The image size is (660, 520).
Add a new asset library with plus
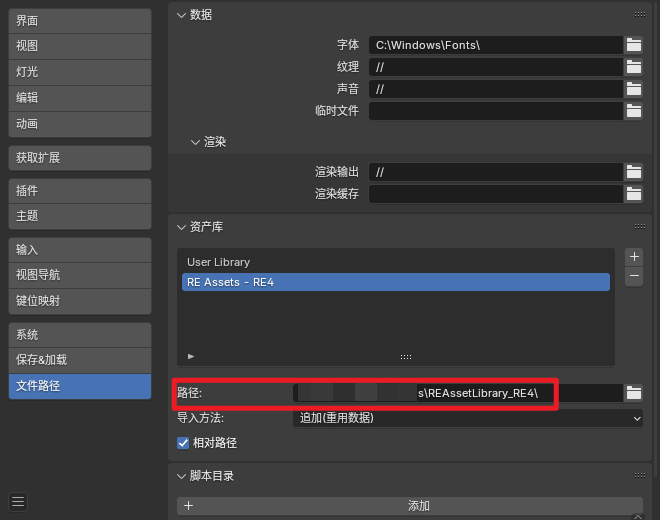(x=634, y=257)
